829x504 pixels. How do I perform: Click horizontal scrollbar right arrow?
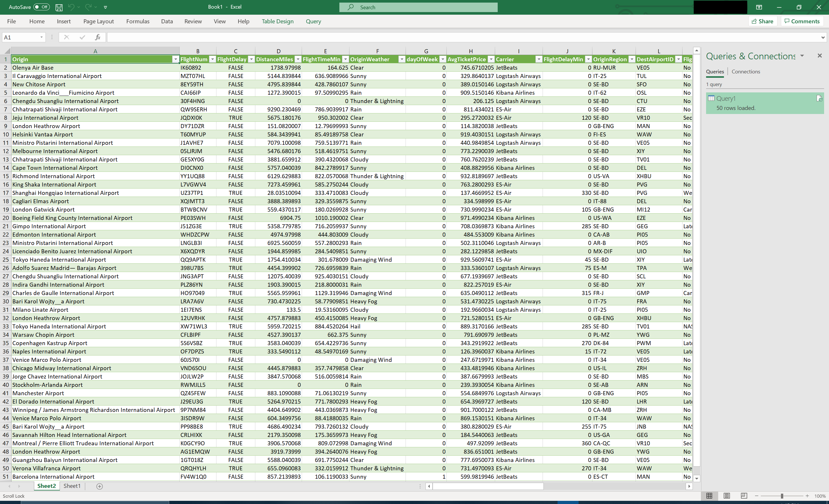pyautogui.click(x=689, y=486)
